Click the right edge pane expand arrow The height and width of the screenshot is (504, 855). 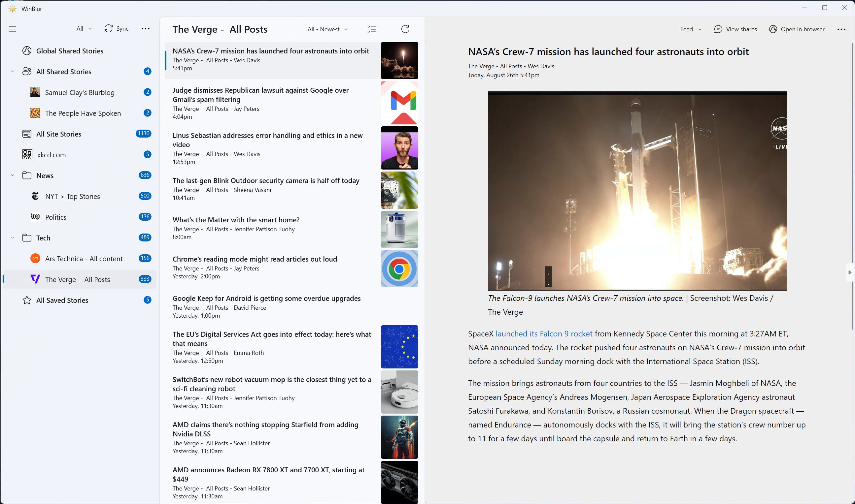[x=850, y=272]
